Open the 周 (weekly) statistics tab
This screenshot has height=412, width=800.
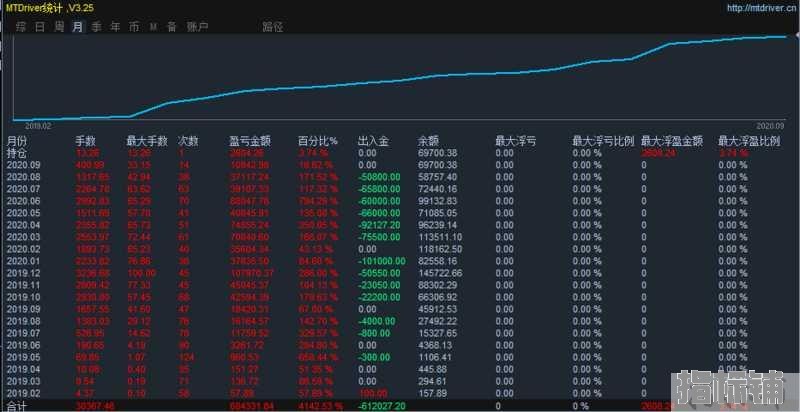point(59,26)
